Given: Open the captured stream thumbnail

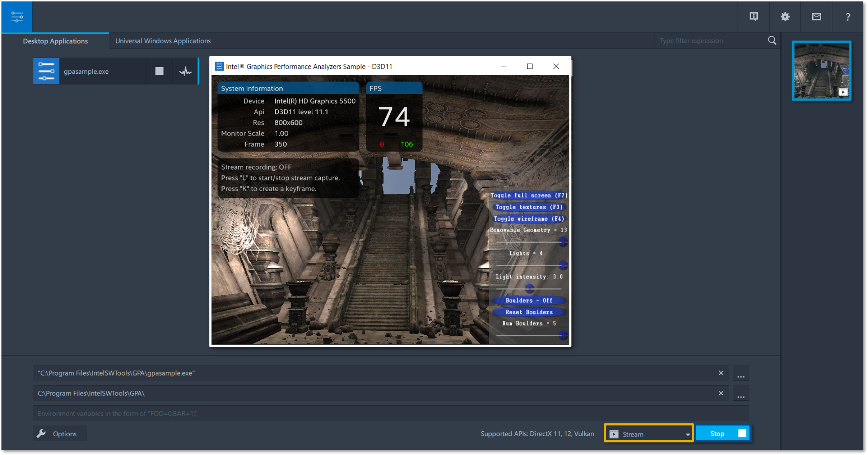Looking at the screenshot, I should 821,70.
